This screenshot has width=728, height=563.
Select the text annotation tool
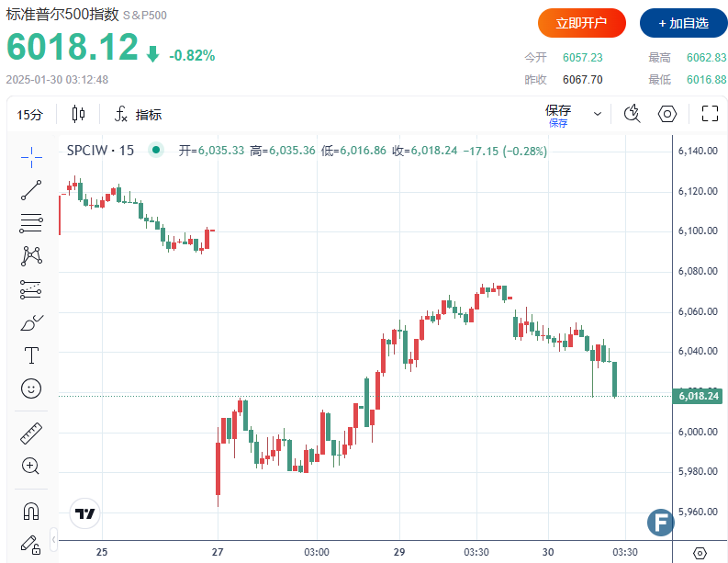coord(31,355)
